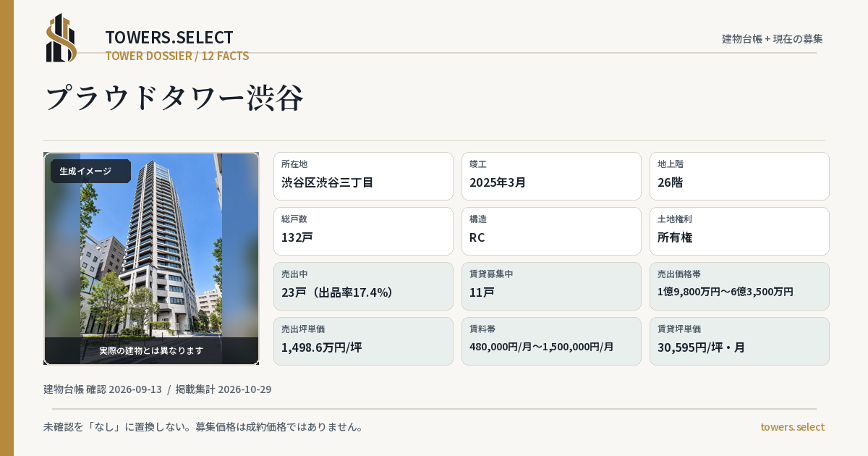The height and width of the screenshot is (456, 868).
Task: Click the 総戸数 132戸 card
Action: [x=363, y=231]
